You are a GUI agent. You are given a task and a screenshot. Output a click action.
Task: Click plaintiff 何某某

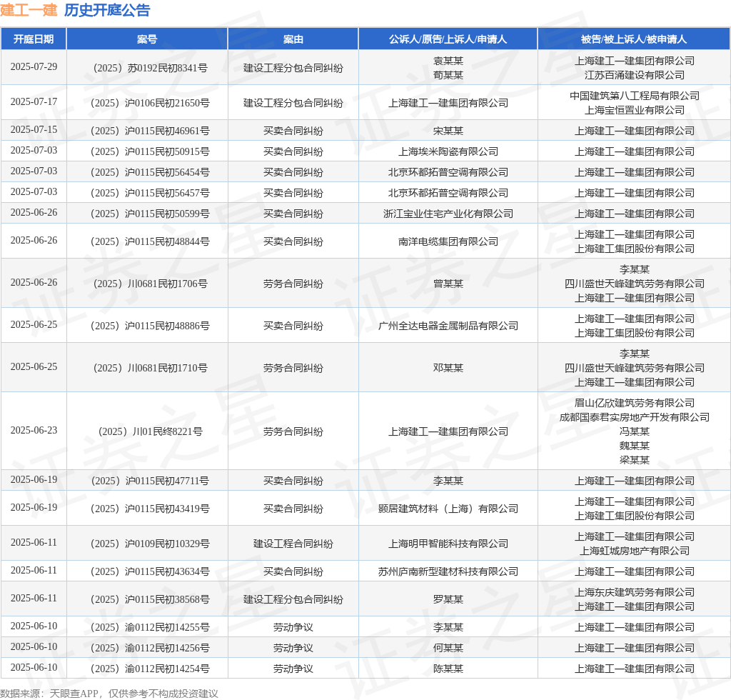pos(448,649)
